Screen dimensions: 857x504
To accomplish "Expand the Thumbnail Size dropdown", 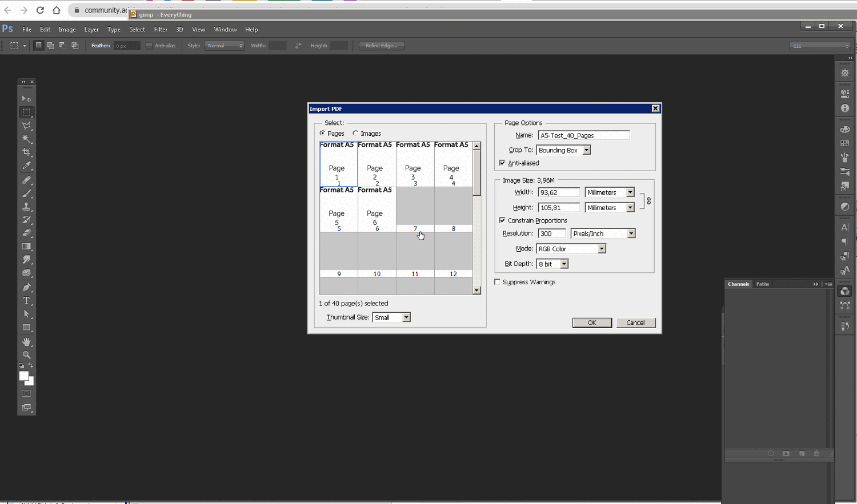I will [406, 317].
